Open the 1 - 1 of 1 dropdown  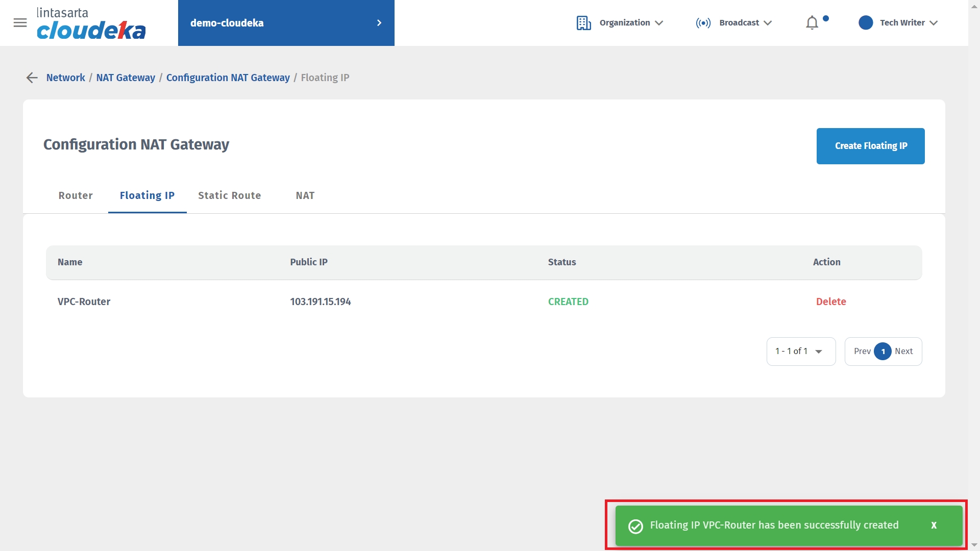coord(800,351)
